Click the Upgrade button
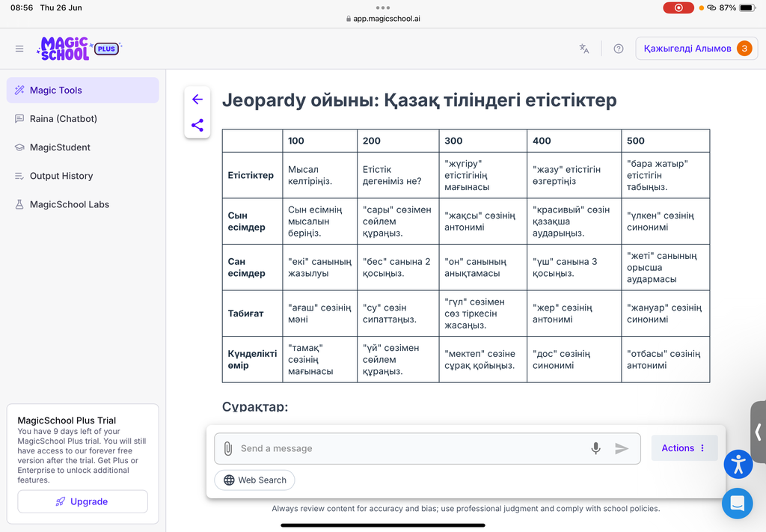This screenshot has height=532, width=766. tap(82, 502)
